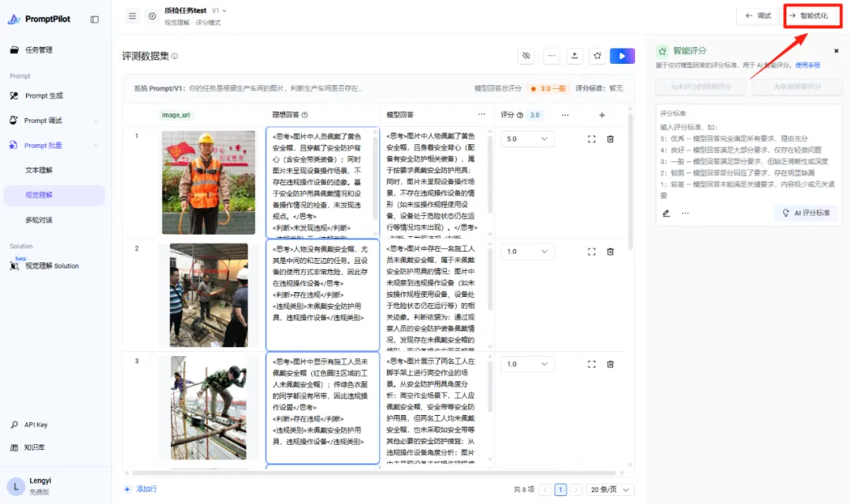The image size is (851, 504).
Task: Go to the previous page arrow
Action: point(545,490)
